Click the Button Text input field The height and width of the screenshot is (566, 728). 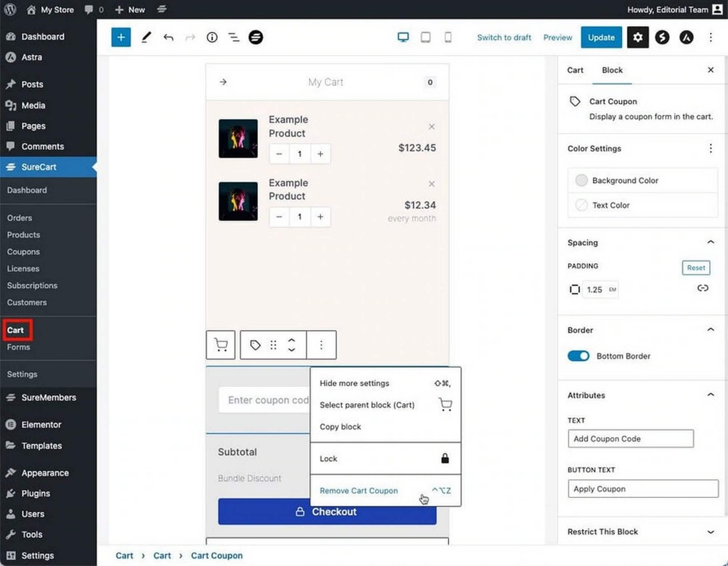point(643,489)
